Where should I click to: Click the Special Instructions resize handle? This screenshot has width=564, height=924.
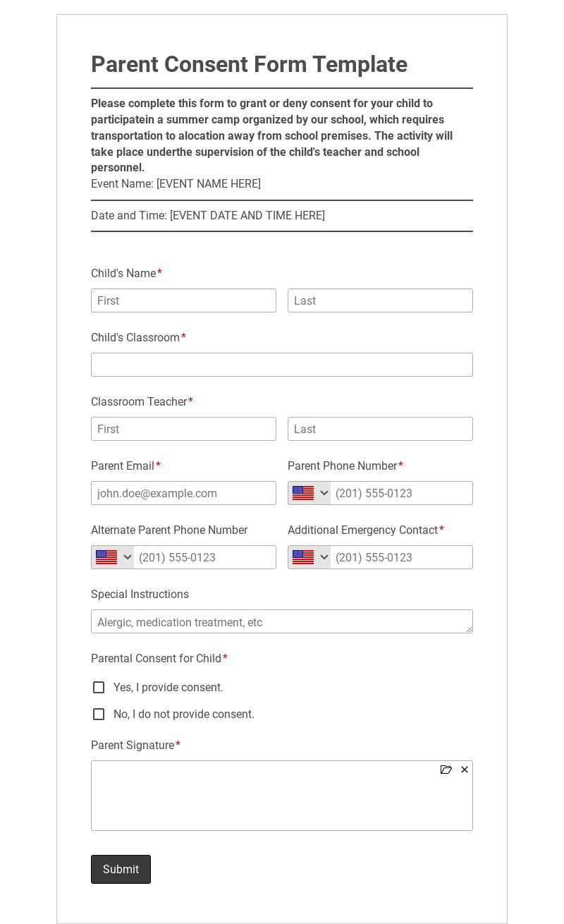(469, 629)
